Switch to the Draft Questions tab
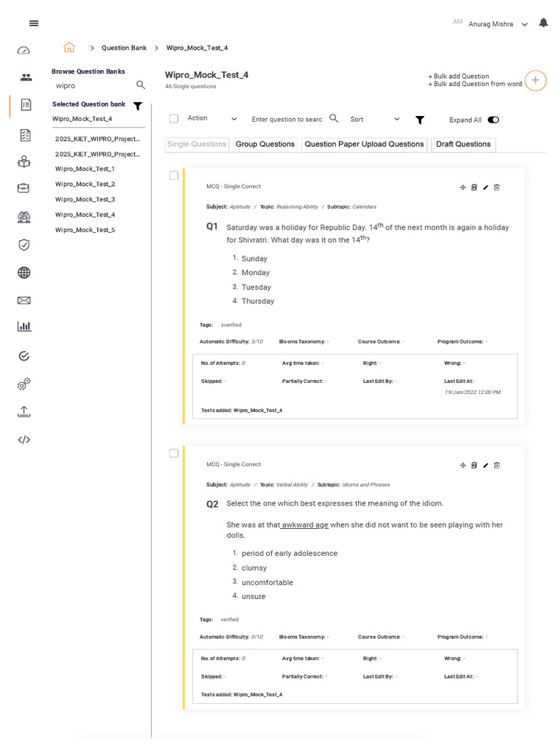Viewport: 560px width, 747px height. [463, 144]
